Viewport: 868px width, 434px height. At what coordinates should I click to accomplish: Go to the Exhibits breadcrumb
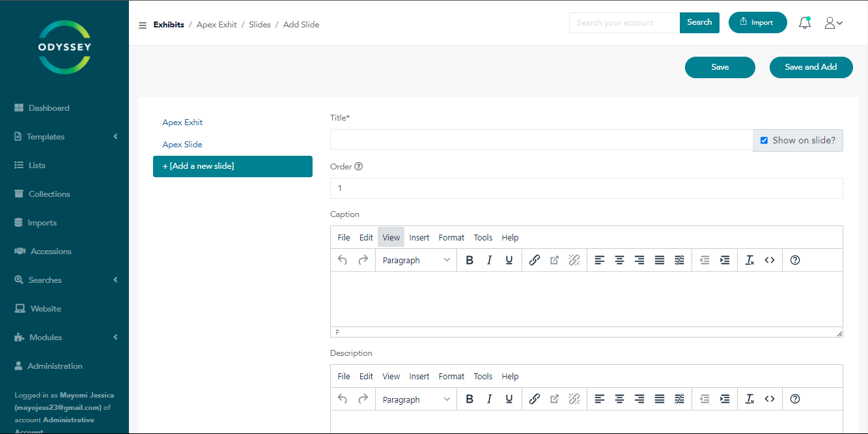point(169,25)
